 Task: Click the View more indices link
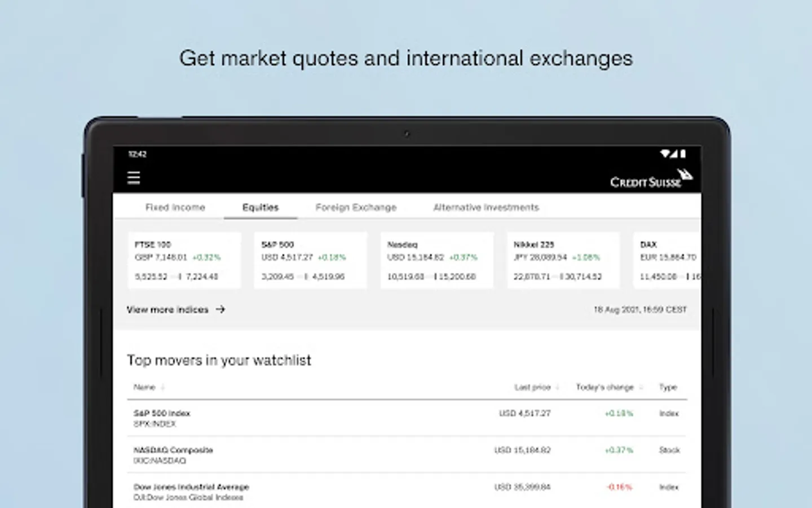(x=167, y=309)
